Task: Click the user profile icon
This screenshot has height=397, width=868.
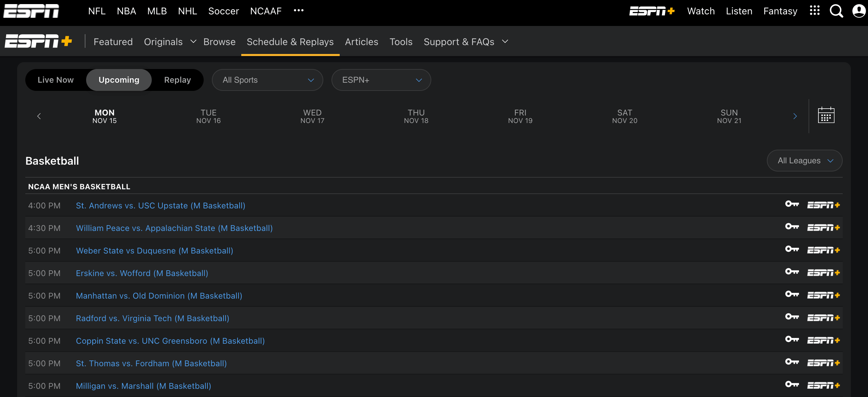Action: 859,11
